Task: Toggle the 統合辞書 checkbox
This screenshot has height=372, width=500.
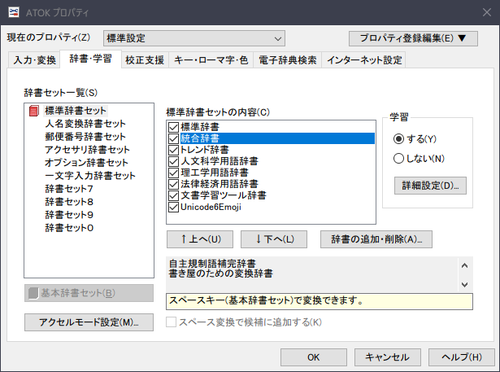Action: (x=173, y=138)
